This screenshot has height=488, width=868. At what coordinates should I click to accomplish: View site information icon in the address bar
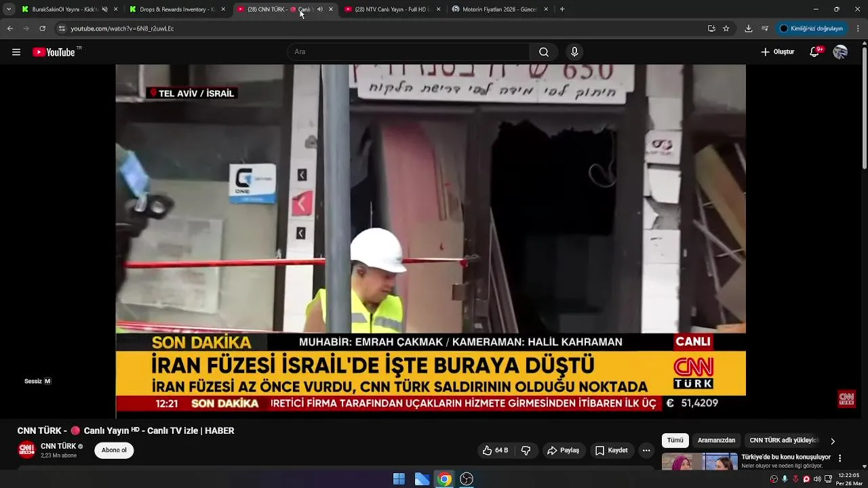point(62,28)
